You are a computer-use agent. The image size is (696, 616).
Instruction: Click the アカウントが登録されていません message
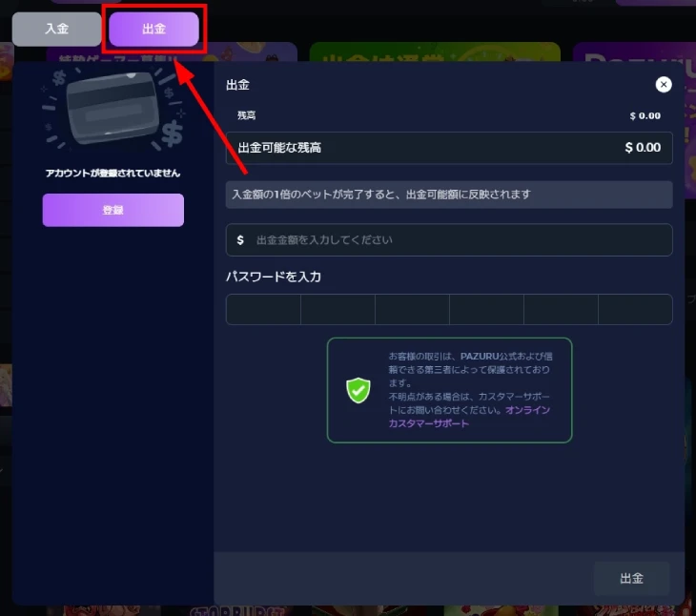coord(113,174)
